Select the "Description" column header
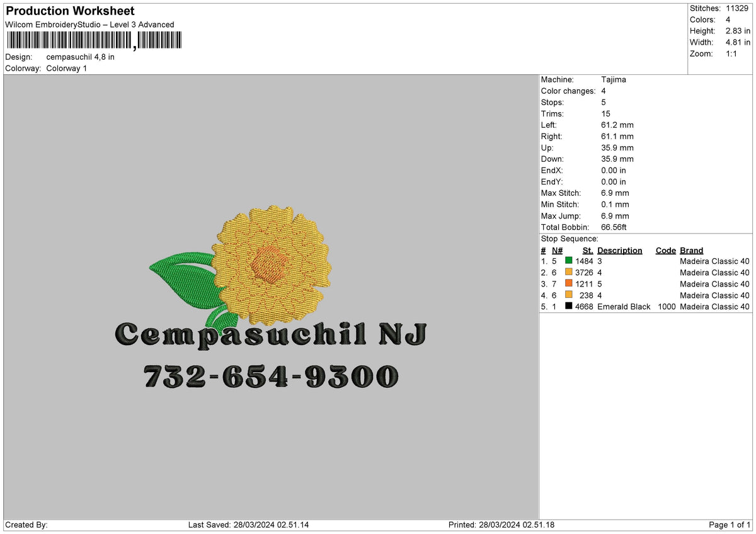Screen dimensions: 756x534 pyautogui.click(x=620, y=251)
